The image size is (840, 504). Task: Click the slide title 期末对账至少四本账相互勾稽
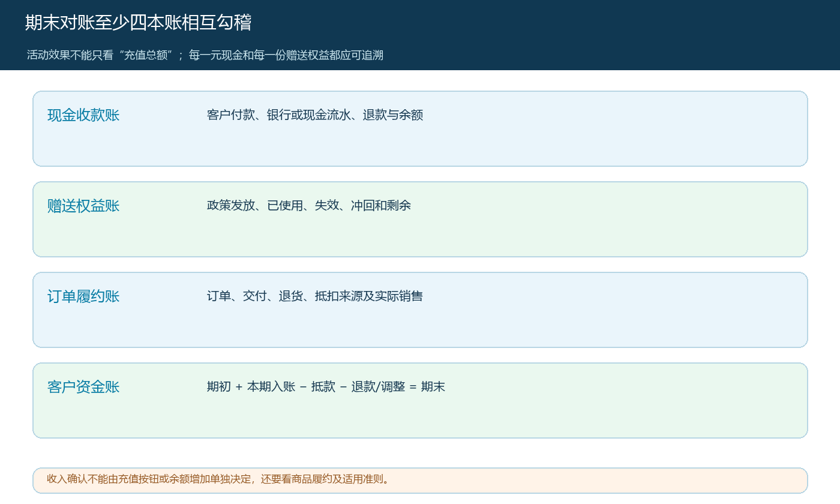(138, 22)
